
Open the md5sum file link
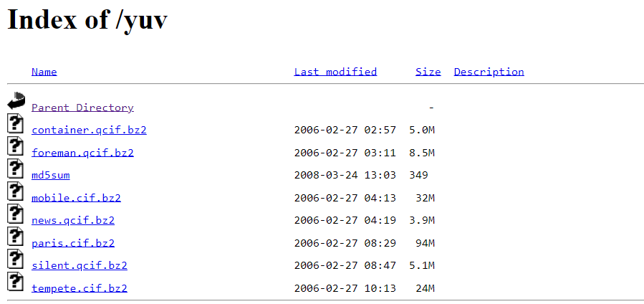[51, 176]
